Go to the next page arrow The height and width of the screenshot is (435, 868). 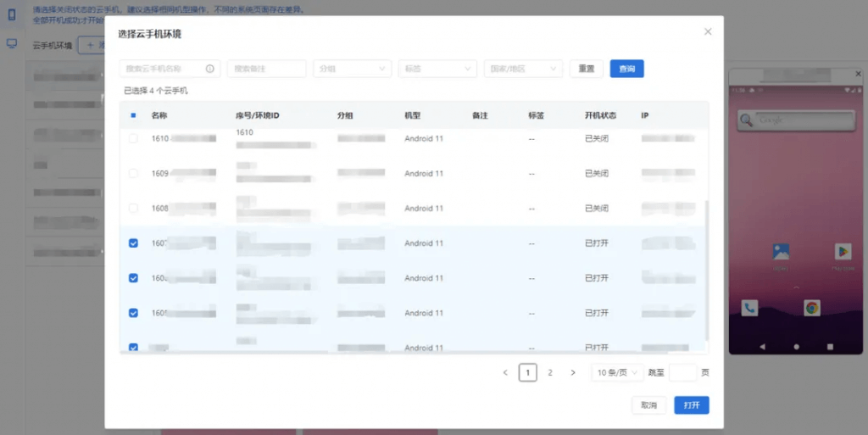573,372
